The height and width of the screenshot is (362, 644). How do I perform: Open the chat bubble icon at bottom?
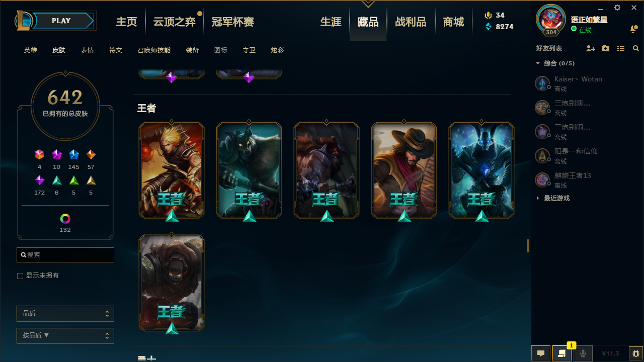point(541,353)
